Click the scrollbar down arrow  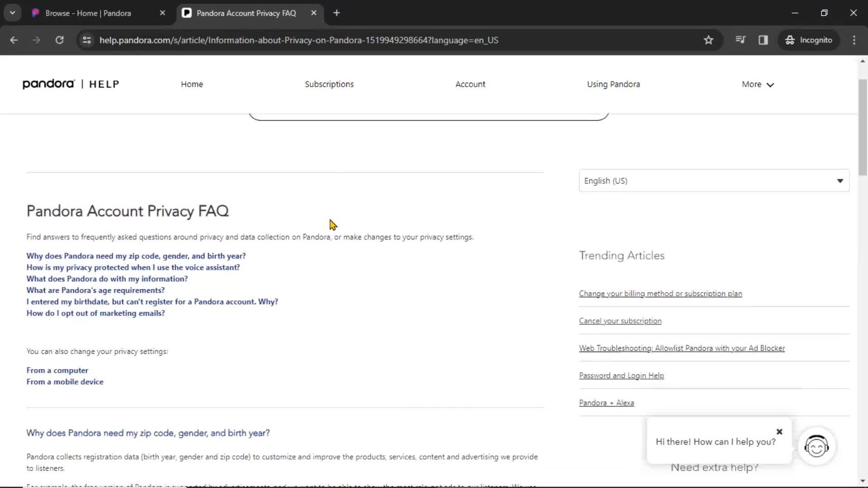(x=863, y=481)
